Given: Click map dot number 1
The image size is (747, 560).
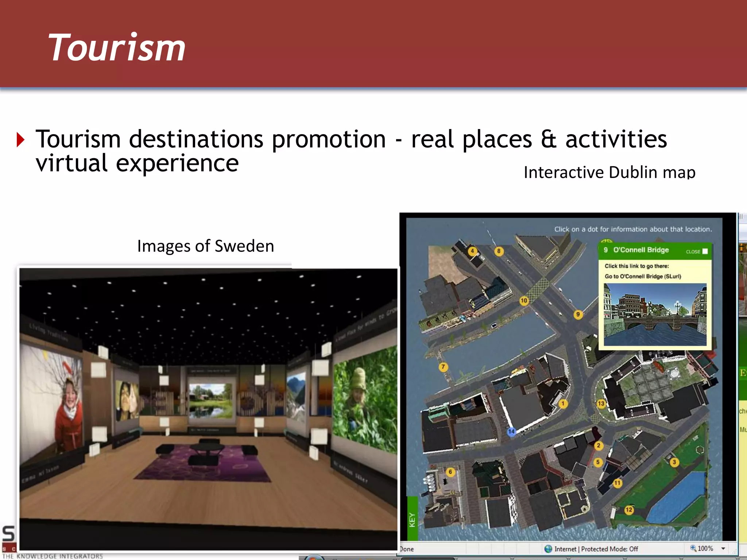Looking at the screenshot, I should 563,403.
